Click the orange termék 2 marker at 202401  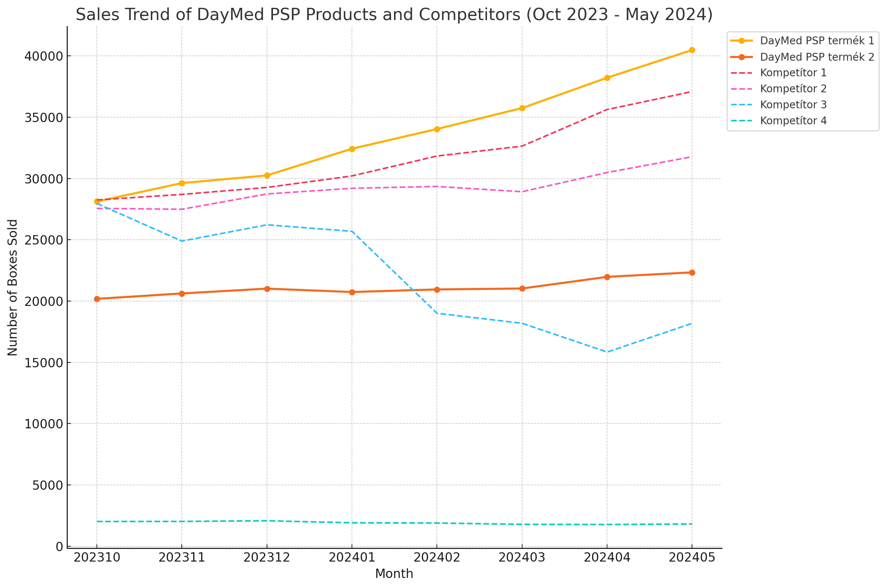[352, 292]
